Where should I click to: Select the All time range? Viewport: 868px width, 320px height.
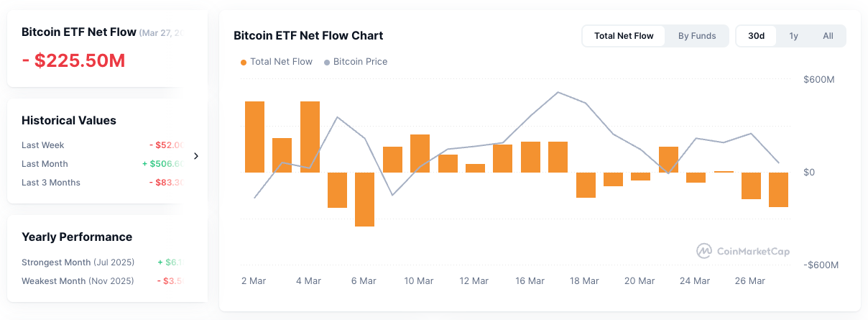click(x=828, y=36)
